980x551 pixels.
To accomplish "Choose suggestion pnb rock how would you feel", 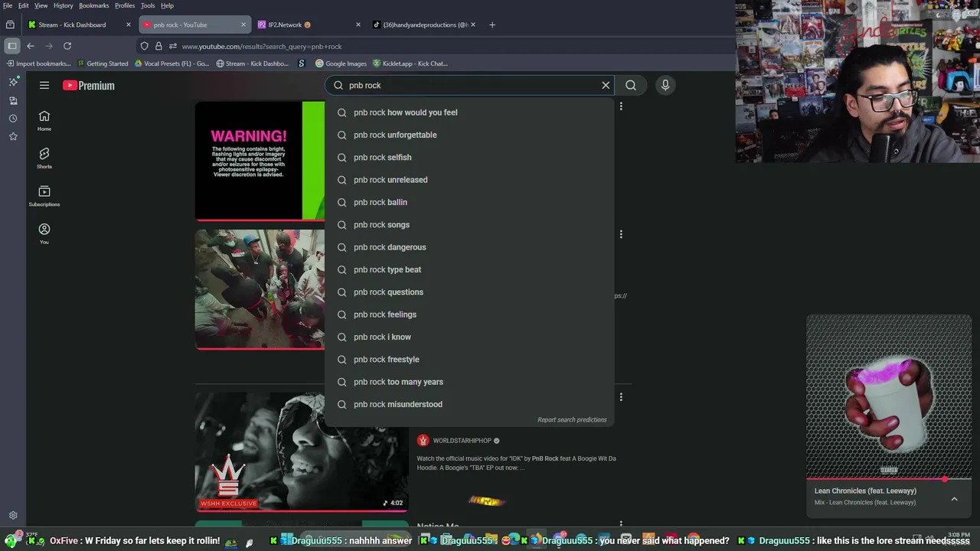I will [469, 112].
